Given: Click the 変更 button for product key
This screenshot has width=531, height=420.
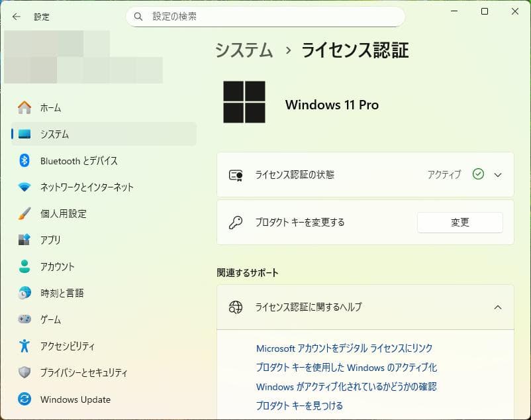Looking at the screenshot, I should coord(460,223).
